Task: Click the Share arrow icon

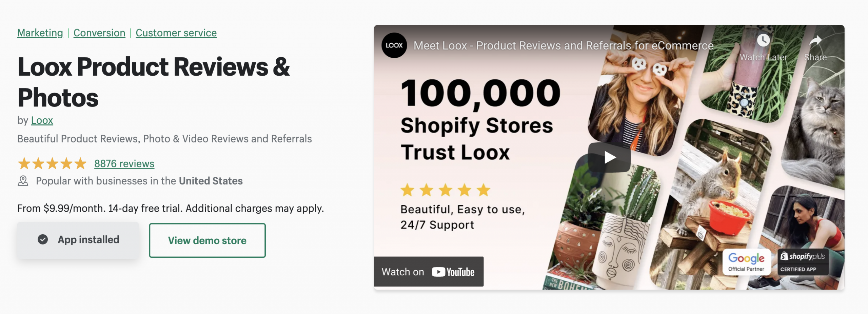Action: (x=815, y=41)
